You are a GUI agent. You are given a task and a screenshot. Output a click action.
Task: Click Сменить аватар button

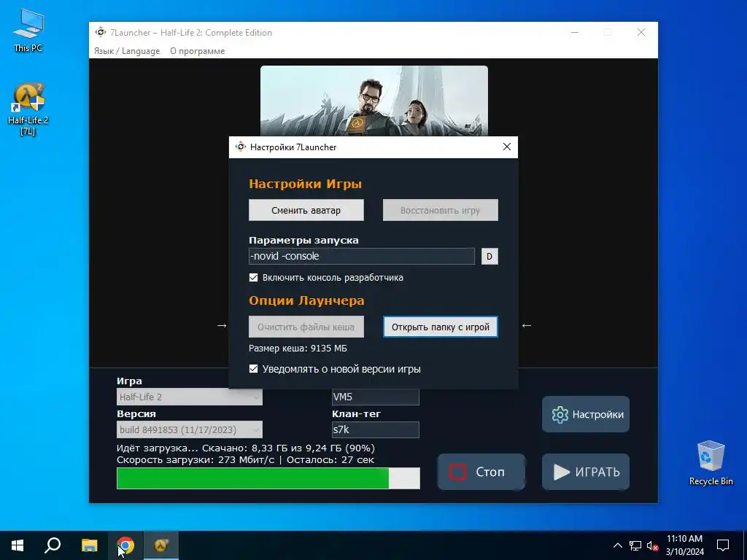click(306, 210)
